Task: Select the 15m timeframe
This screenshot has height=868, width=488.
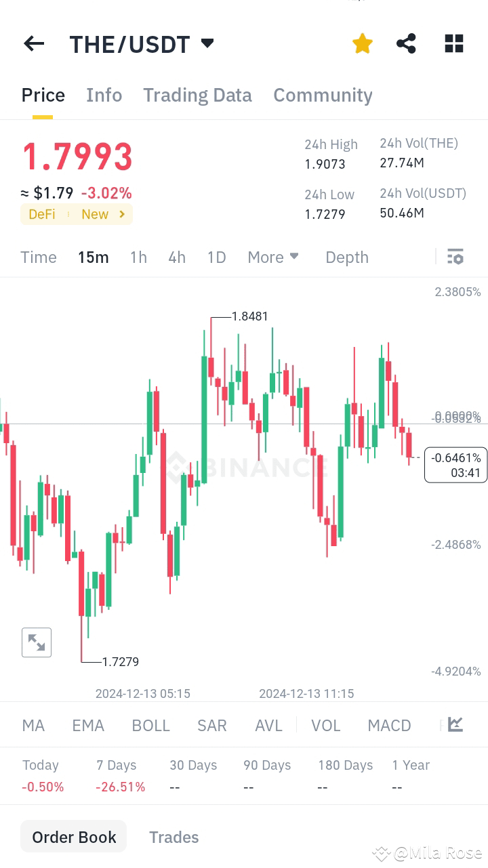Action: pos(93,257)
